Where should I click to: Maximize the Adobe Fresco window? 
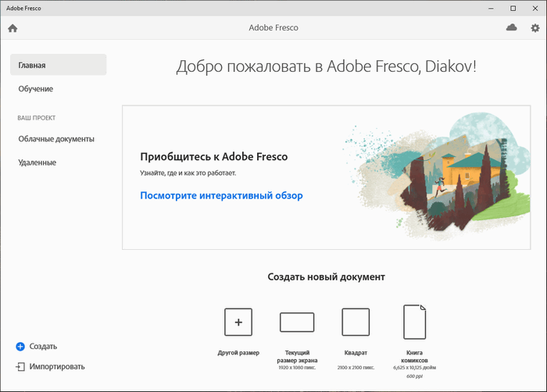pyautogui.click(x=513, y=9)
